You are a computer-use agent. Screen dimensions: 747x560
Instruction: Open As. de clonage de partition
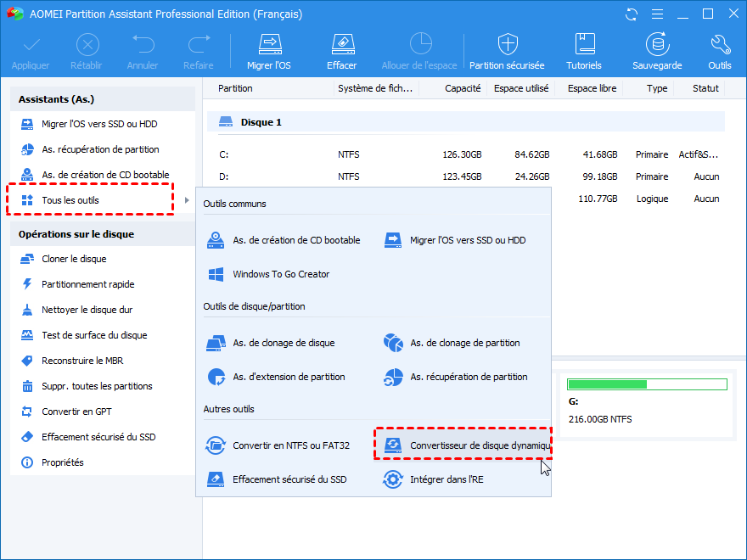tap(464, 343)
